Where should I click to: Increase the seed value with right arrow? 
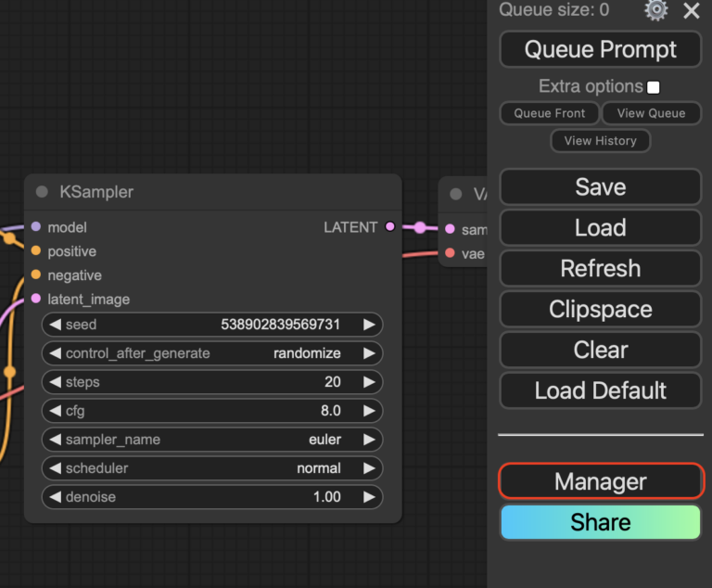(x=369, y=325)
